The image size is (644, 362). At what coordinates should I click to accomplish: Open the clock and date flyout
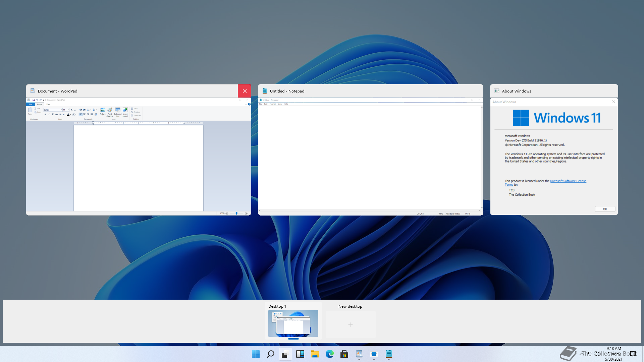tap(614, 354)
